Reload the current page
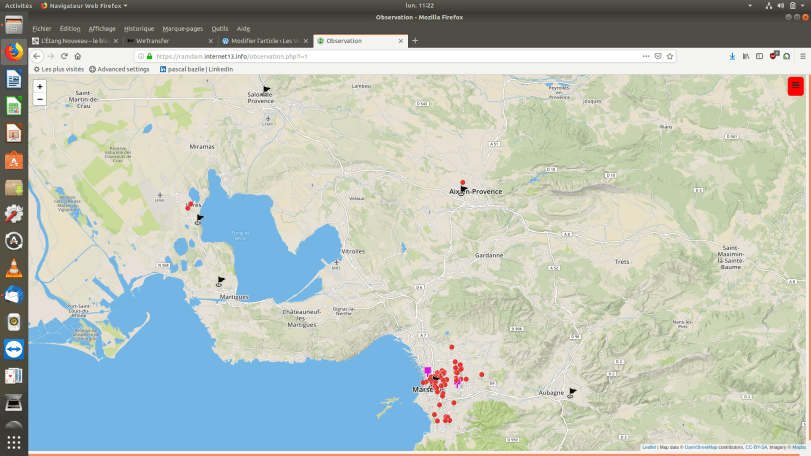The image size is (811, 456). point(64,56)
